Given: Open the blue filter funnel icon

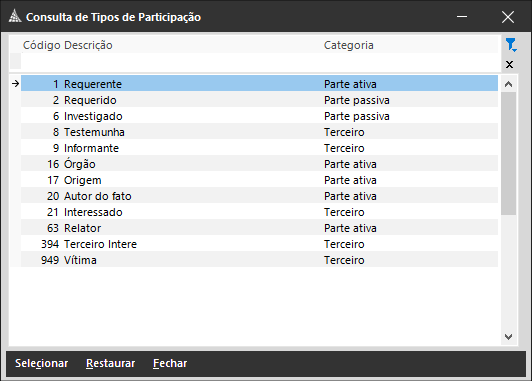Looking at the screenshot, I should (511, 45).
